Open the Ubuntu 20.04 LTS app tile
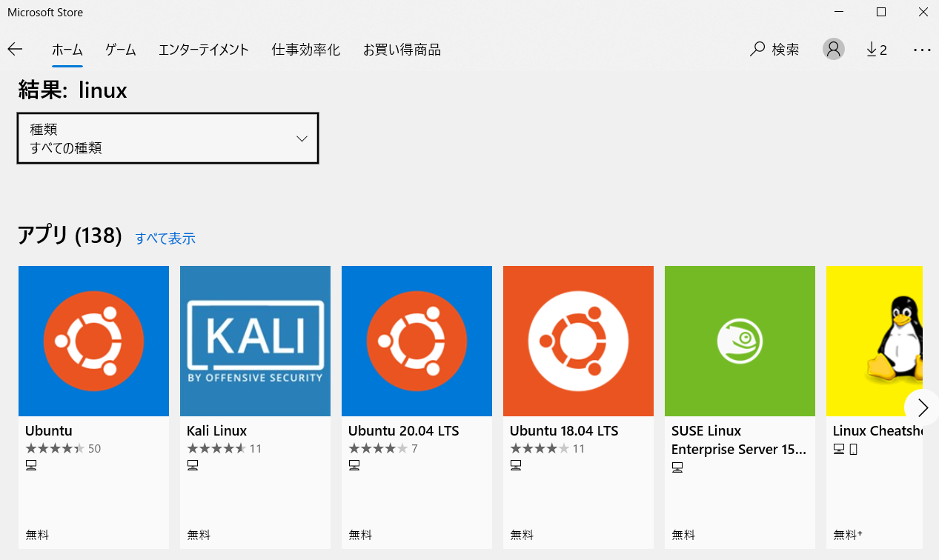 click(x=417, y=341)
